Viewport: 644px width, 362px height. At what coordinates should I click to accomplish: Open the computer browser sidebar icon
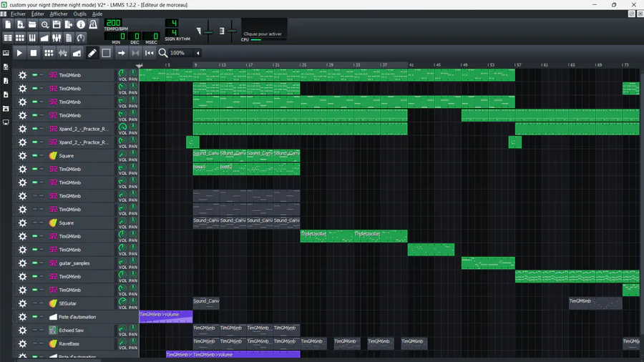pyautogui.click(x=6, y=122)
